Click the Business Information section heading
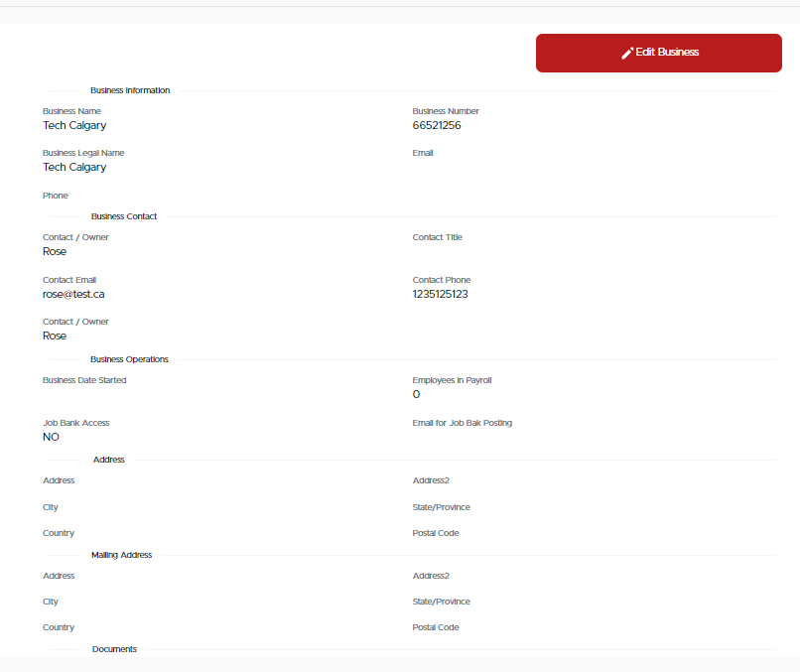800x672 pixels. coord(130,90)
